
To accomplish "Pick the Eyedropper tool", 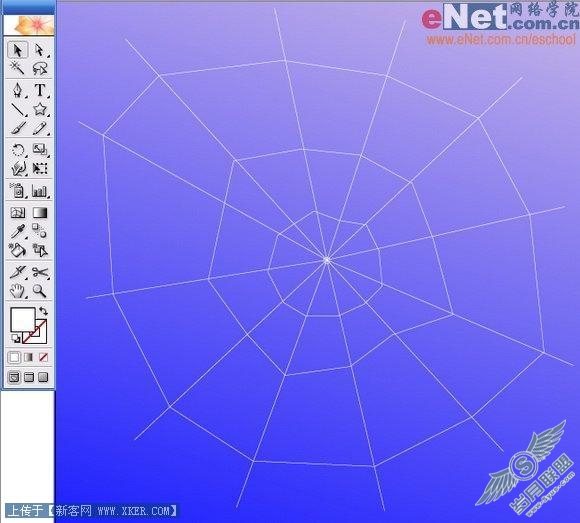I will tap(17, 232).
